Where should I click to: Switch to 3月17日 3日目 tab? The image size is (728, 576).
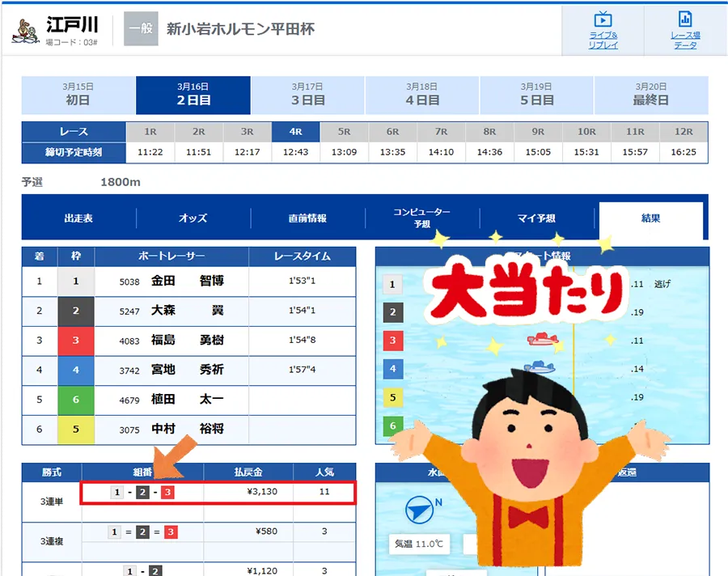[x=307, y=95]
